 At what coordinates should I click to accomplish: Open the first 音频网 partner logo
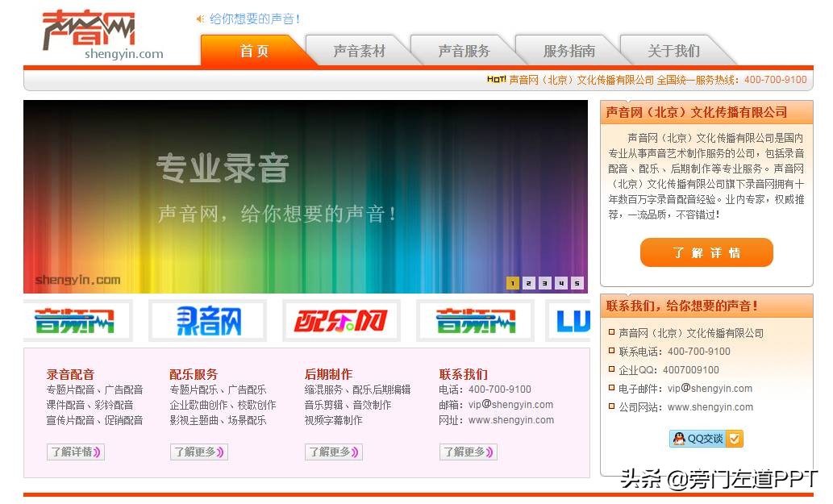tap(77, 320)
